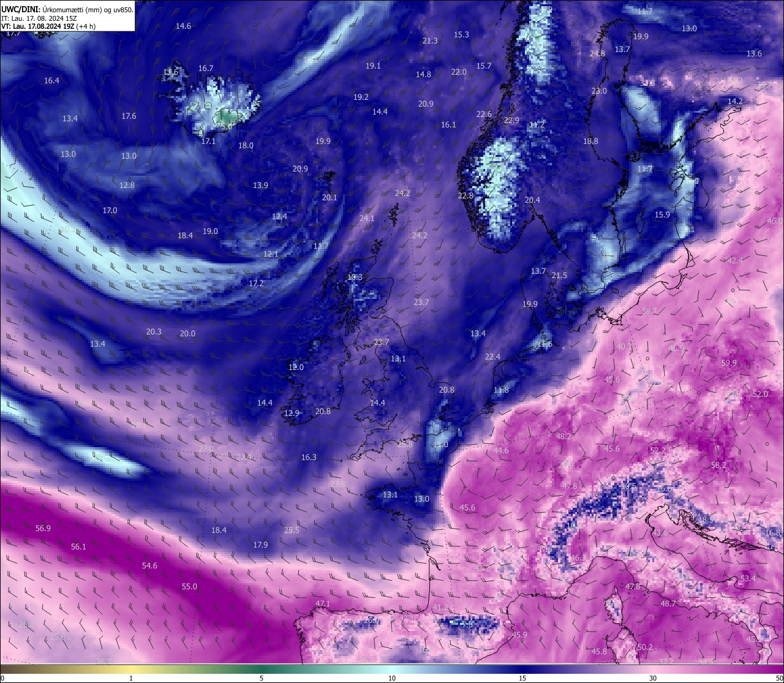Select the 25.5 value label
784x683 pixels.
click(x=292, y=530)
